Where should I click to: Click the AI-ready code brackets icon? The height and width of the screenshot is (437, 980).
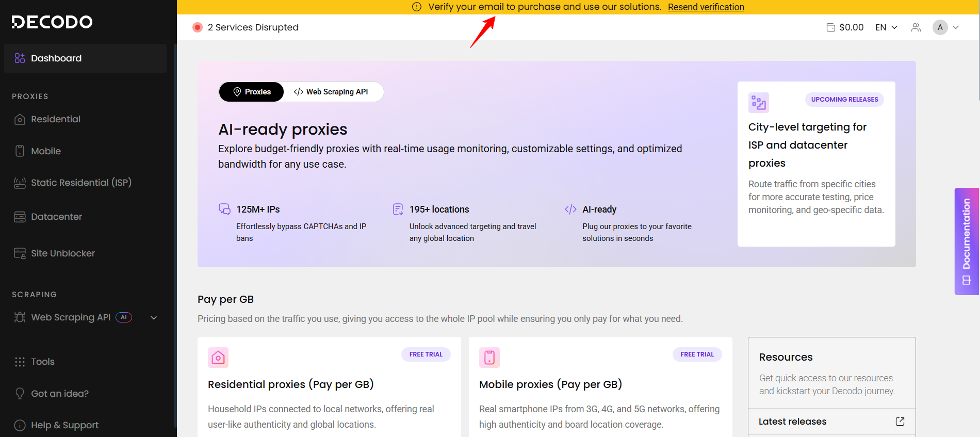(570, 209)
